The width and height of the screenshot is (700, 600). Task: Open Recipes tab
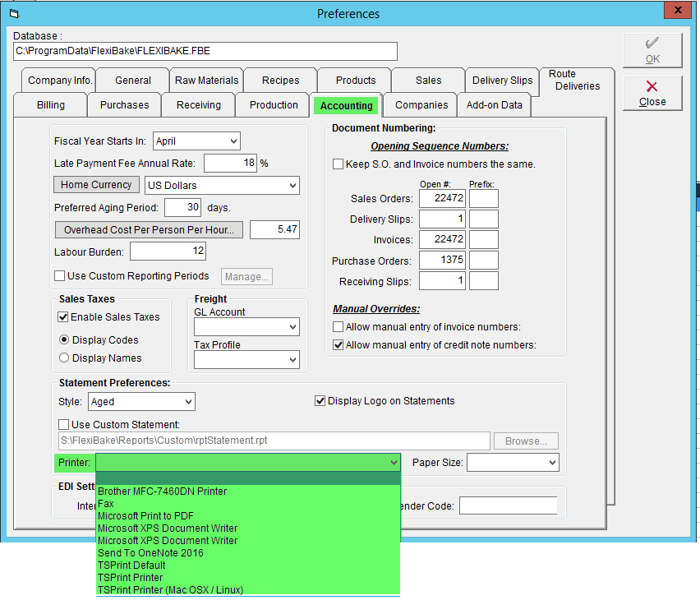click(x=280, y=81)
